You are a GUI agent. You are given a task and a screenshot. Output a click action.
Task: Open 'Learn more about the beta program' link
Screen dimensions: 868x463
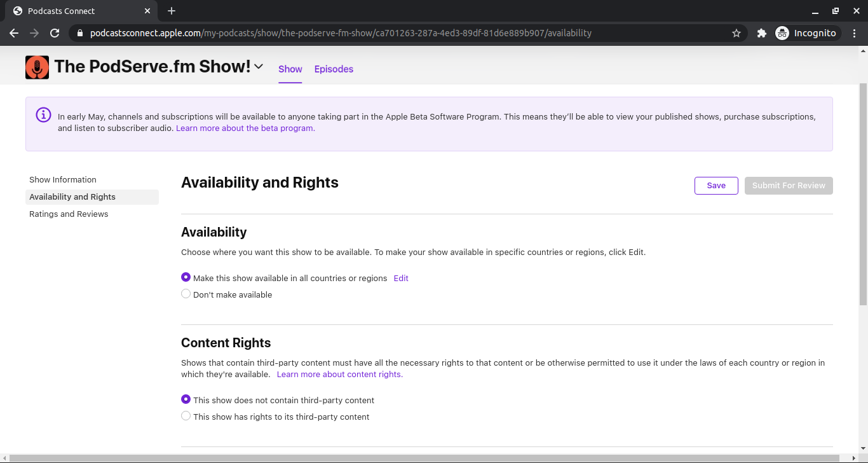pyautogui.click(x=245, y=128)
